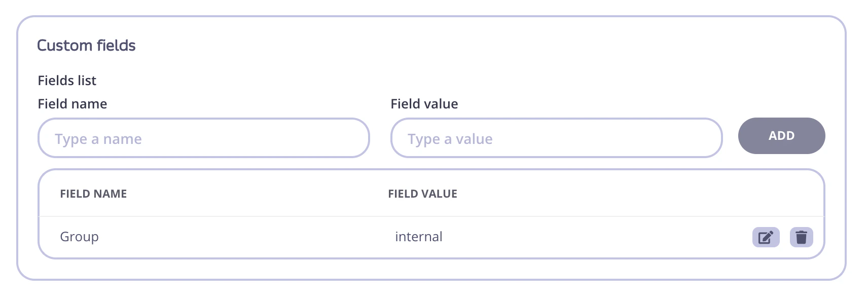Click the Field value entry field
This screenshot has height=300, width=868.
(x=556, y=137)
